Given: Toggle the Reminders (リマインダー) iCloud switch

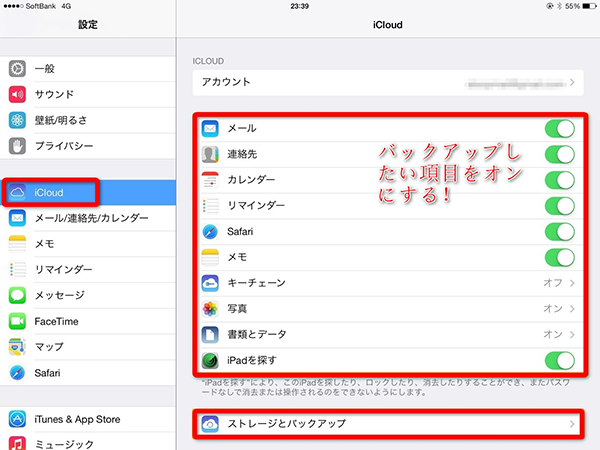Looking at the screenshot, I should click(x=559, y=206).
